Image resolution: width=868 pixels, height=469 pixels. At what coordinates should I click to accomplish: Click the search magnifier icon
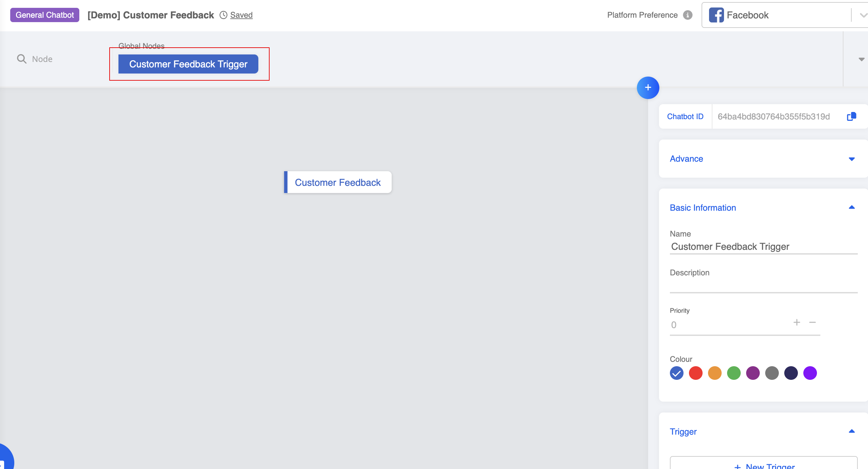[21, 59]
